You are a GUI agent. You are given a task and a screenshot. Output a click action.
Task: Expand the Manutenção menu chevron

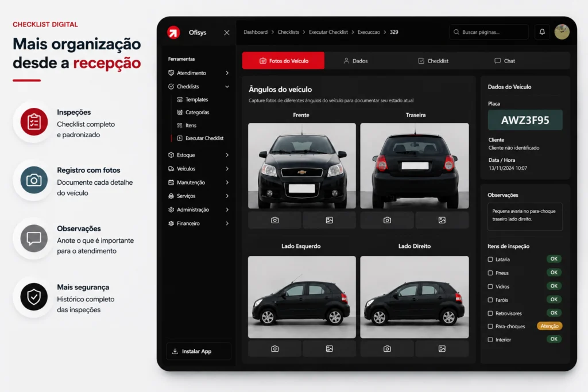coord(227,183)
